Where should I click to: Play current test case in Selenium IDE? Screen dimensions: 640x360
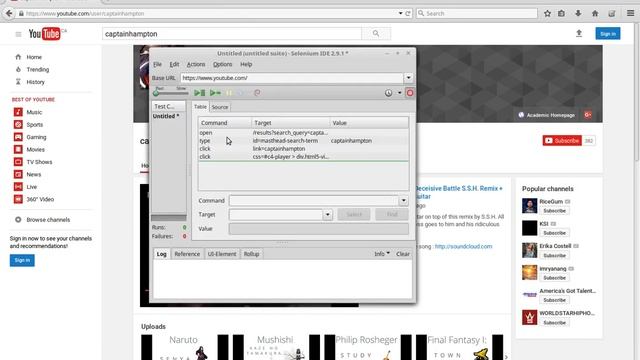(x=215, y=93)
